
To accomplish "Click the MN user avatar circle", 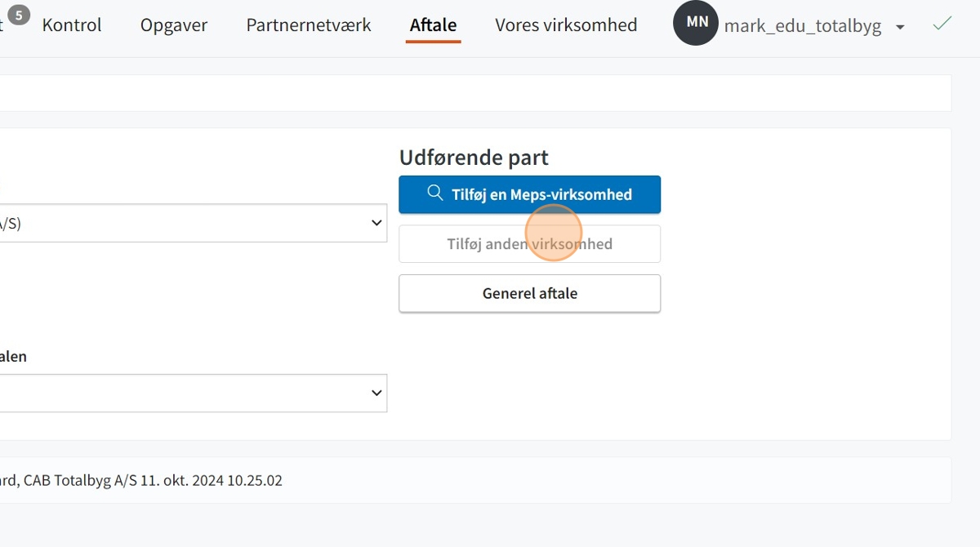I will click(x=696, y=23).
